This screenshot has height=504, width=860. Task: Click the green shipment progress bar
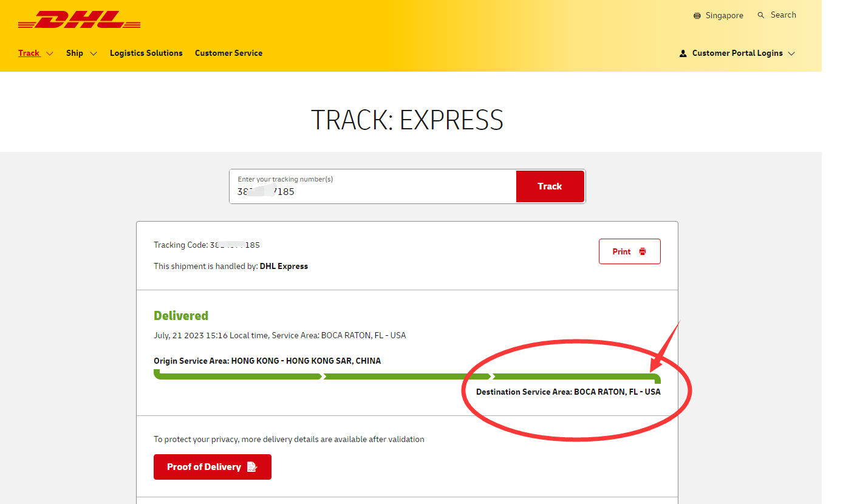(407, 376)
